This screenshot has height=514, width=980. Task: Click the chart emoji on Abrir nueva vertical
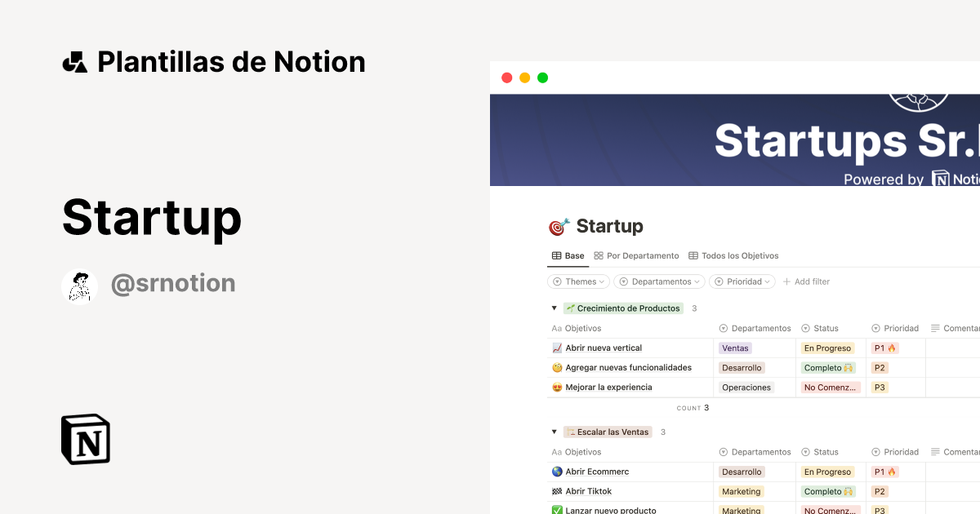(557, 348)
